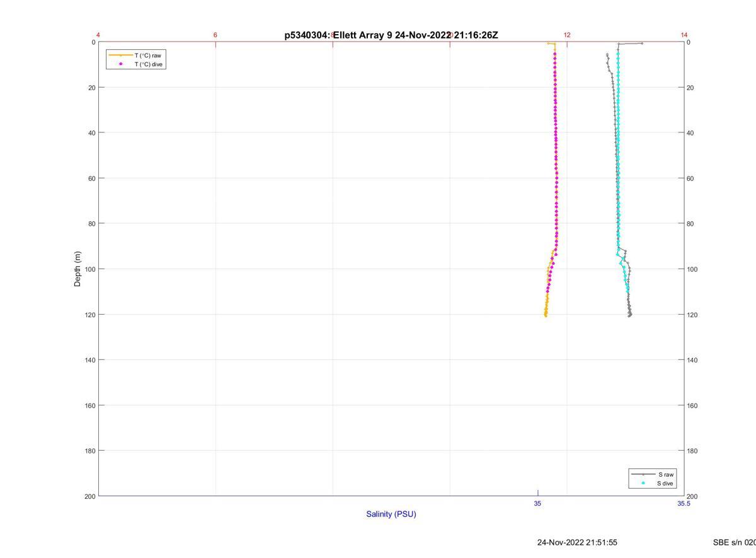756x558 pixels.
Task: Click the salinity tick label 35
Action: (537, 503)
